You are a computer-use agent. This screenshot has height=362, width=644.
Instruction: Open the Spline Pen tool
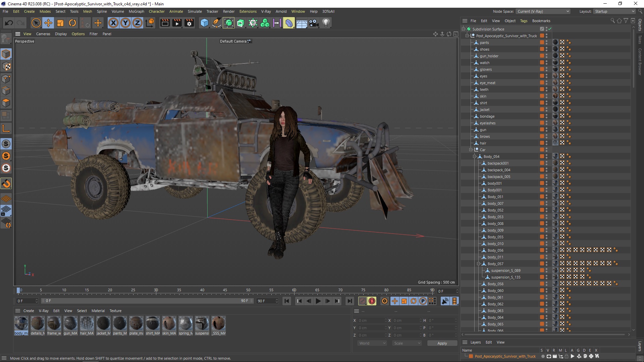217,23
